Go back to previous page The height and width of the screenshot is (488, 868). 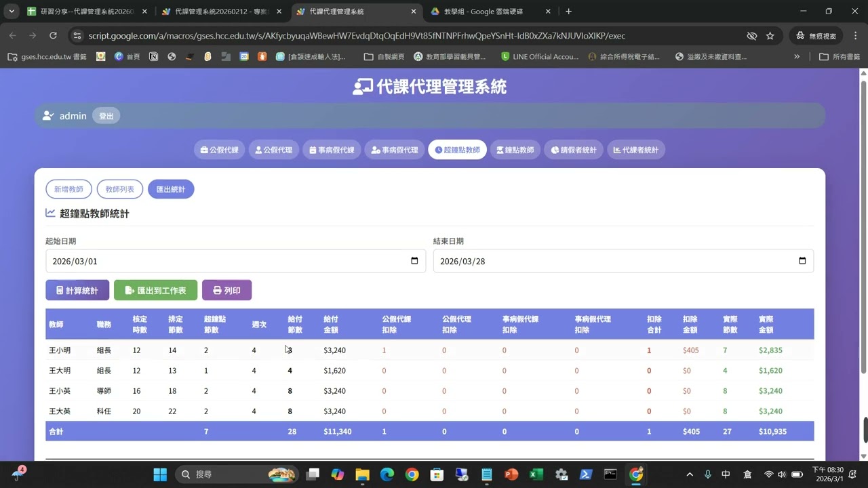point(12,35)
